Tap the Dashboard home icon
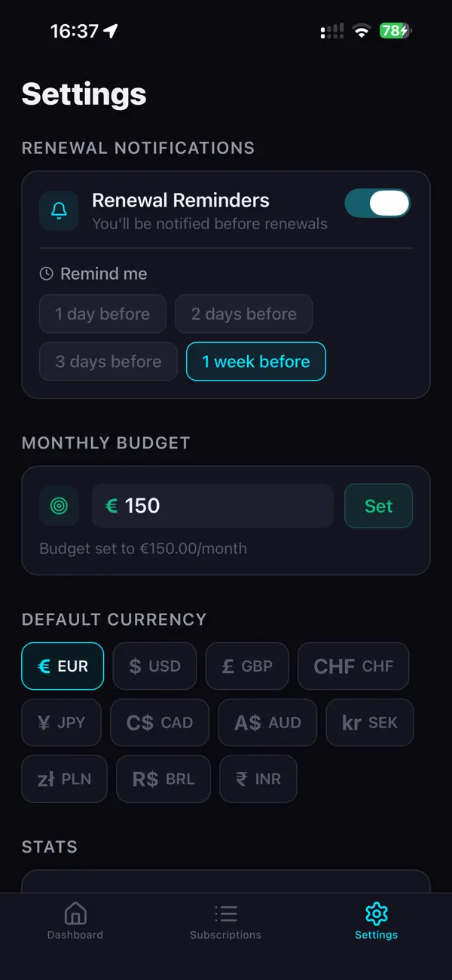452x980 pixels. click(x=75, y=912)
